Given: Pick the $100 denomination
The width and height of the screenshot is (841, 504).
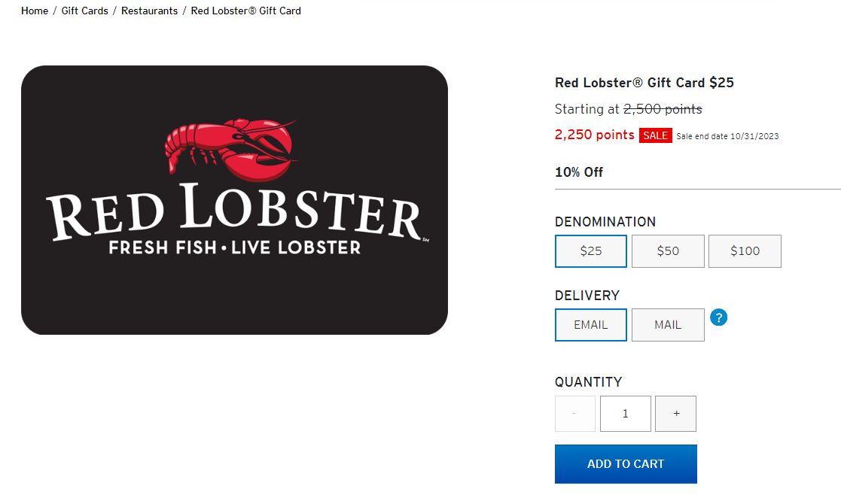Looking at the screenshot, I should coord(745,251).
